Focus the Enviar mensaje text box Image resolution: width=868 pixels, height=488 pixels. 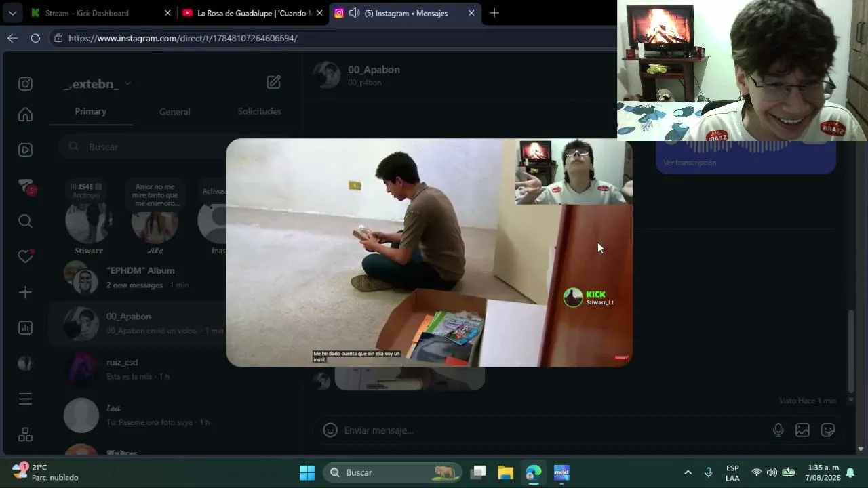click(553, 430)
